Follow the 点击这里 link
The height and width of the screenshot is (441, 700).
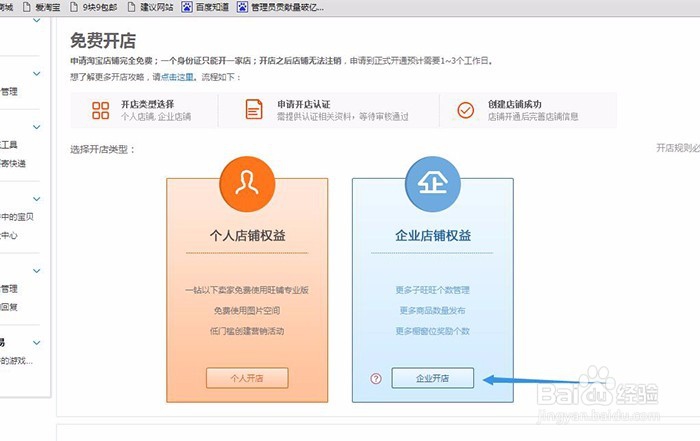point(177,77)
